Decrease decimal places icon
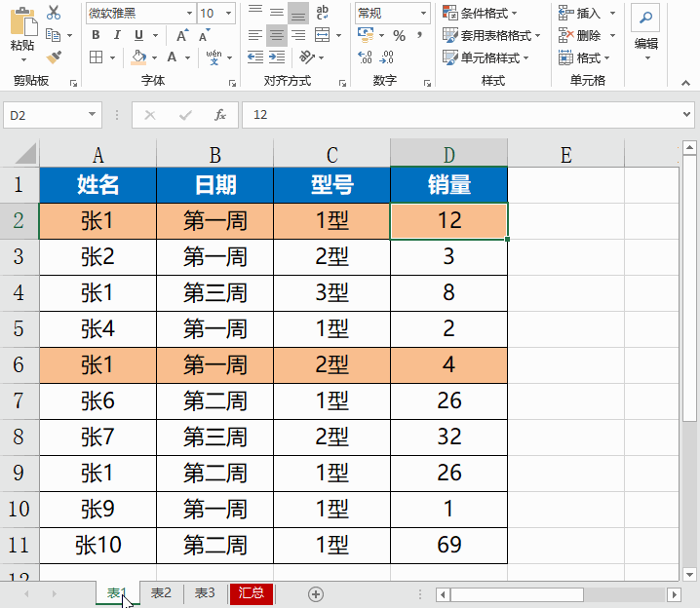The image size is (700, 608). [x=386, y=57]
